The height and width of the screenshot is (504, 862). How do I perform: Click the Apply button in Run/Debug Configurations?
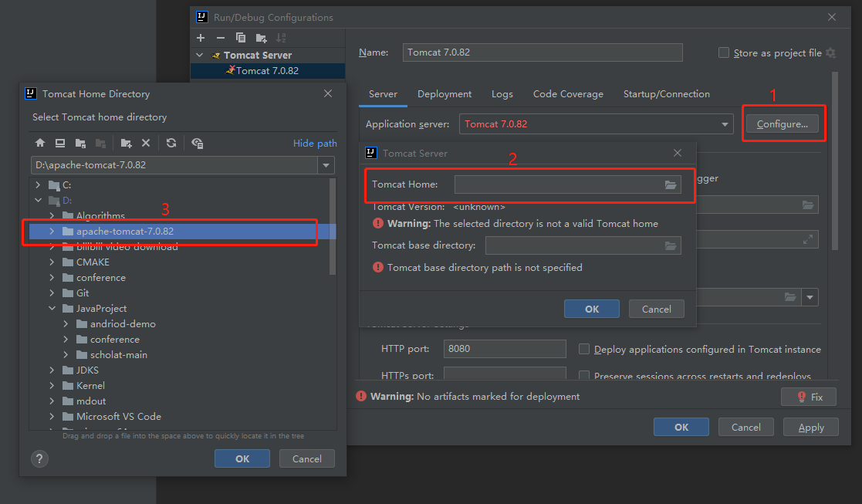(811, 427)
